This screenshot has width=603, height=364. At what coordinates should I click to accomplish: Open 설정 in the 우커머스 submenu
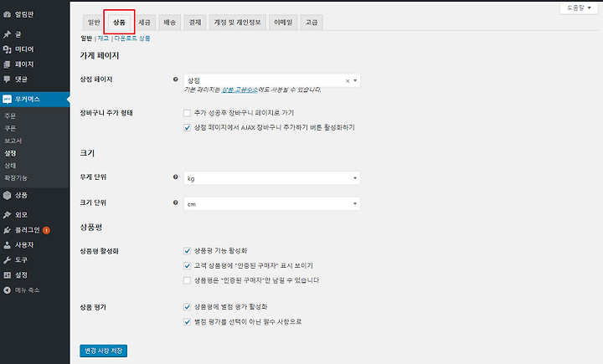pyautogui.click(x=10, y=153)
